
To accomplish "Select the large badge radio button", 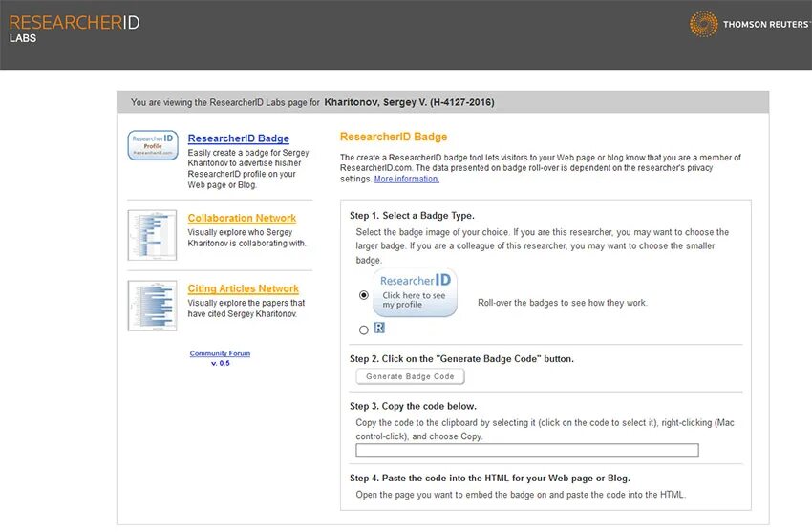I will 364,295.
